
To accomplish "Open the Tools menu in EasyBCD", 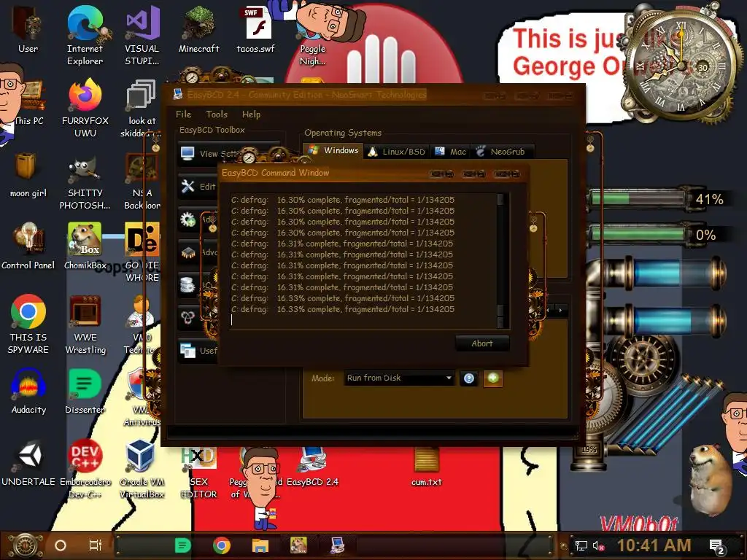I will pos(217,114).
